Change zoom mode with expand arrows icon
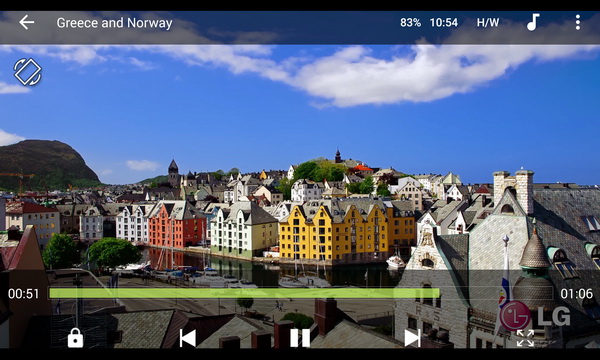Screen dimensions: 600x360 coord(525,338)
